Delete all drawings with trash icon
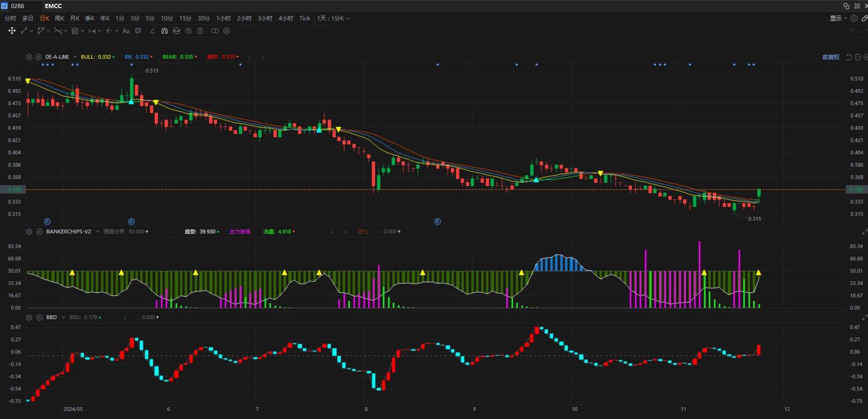This screenshot has height=419, width=868. pyautogui.click(x=200, y=31)
